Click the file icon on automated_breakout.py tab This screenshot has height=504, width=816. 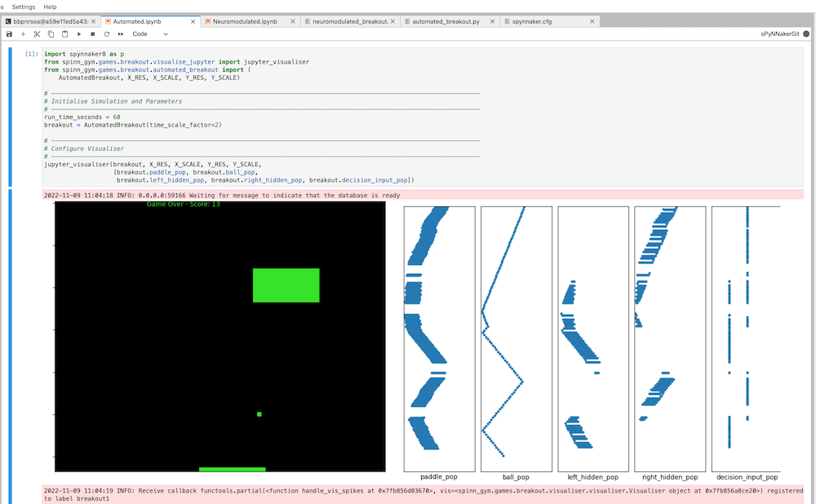pyautogui.click(x=407, y=21)
